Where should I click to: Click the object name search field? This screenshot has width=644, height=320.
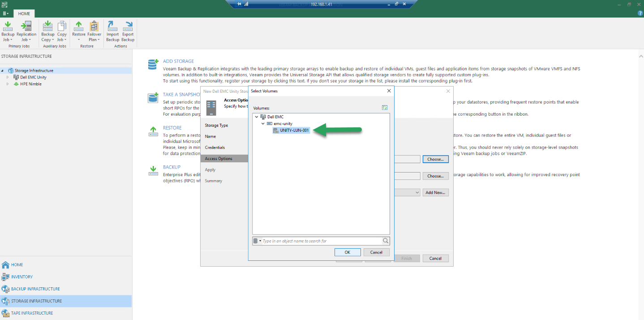pos(322,241)
